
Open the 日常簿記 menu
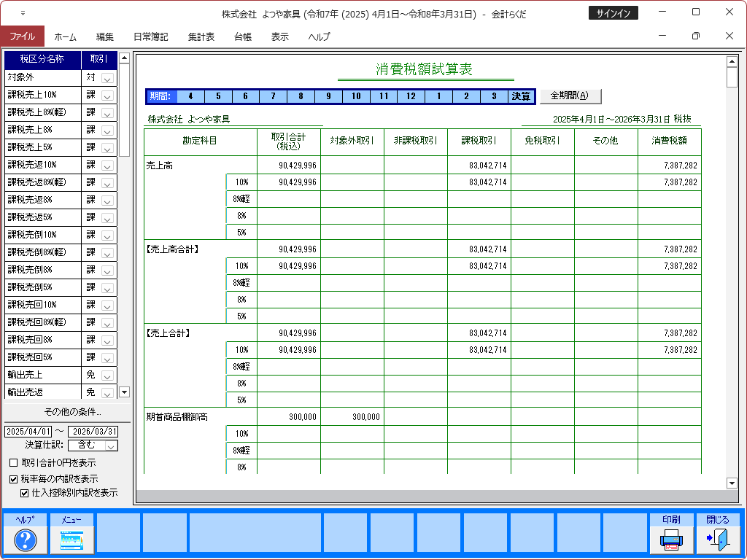coord(150,36)
